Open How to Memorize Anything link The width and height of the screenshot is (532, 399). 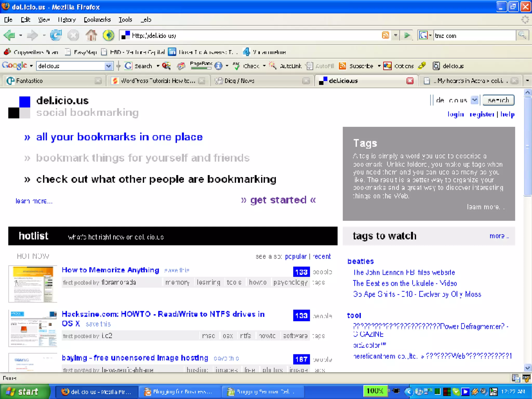pos(110,270)
